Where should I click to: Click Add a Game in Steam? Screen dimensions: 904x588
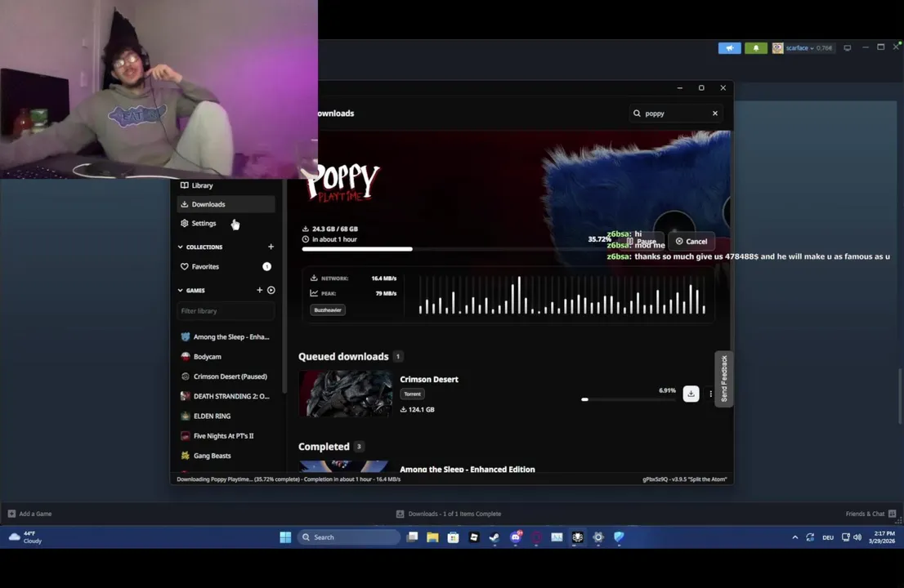30,514
